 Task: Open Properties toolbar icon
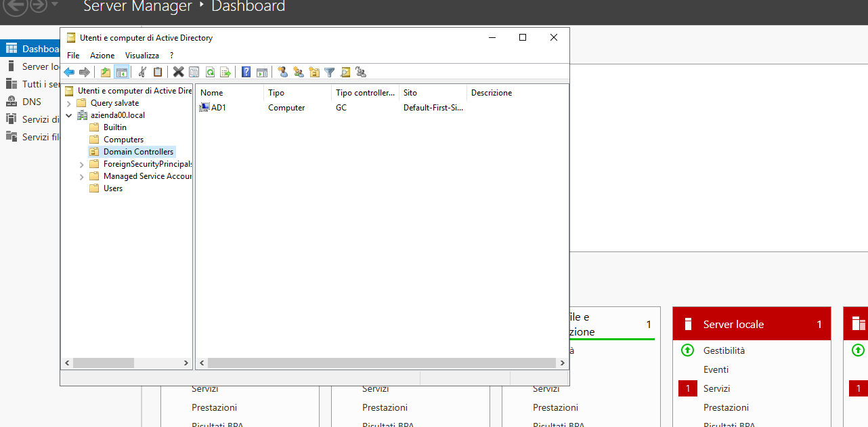[194, 72]
